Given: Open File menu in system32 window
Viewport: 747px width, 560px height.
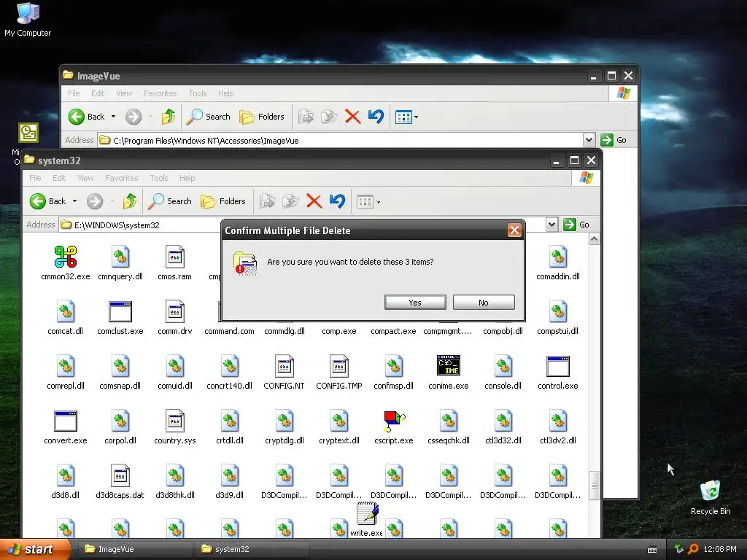Looking at the screenshot, I should point(35,178).
